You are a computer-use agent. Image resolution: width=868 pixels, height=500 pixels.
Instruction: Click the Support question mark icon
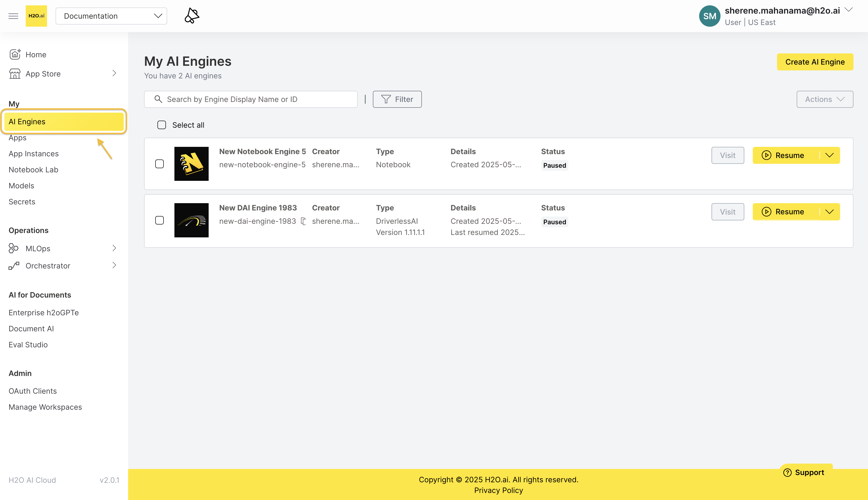787,473
